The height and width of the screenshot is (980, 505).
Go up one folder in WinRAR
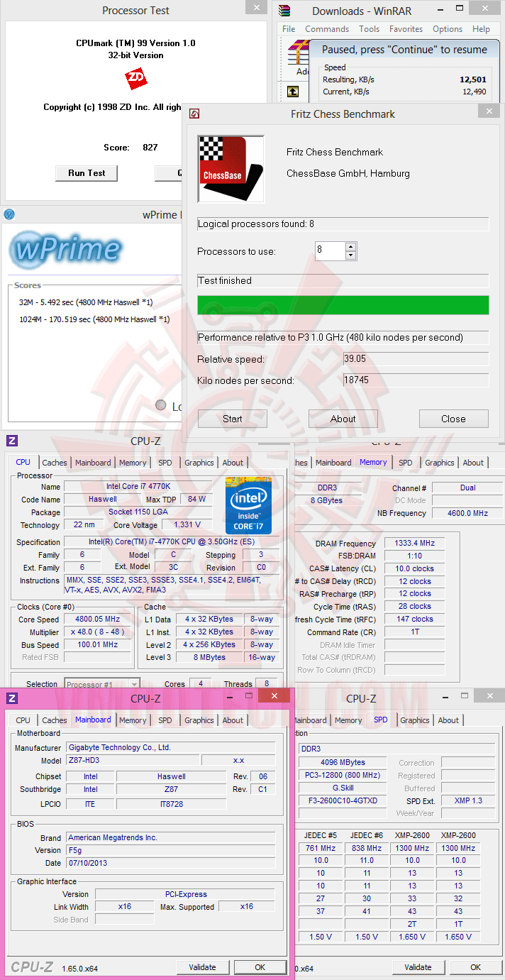coord(292,92)
